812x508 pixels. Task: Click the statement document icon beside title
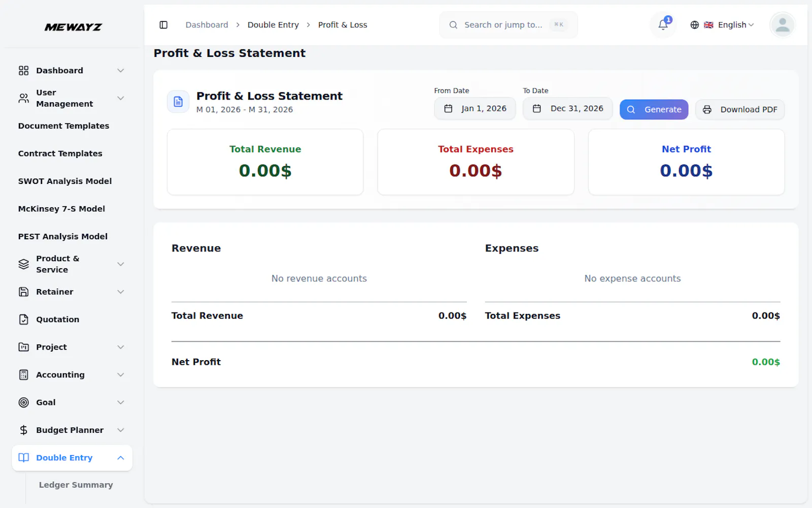[x=178, y=102]
